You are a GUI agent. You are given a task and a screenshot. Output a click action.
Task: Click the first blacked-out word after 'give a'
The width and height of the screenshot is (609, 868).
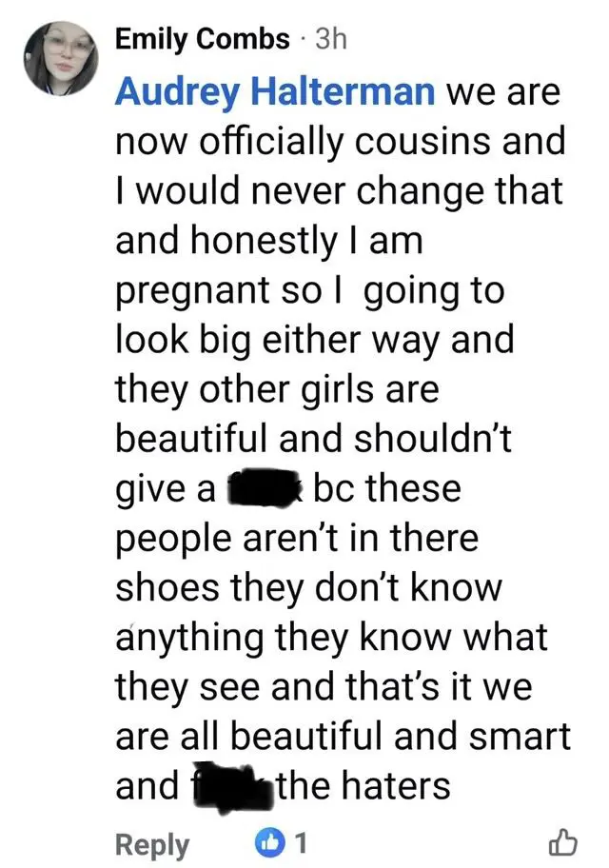click(x=265, y=490)
